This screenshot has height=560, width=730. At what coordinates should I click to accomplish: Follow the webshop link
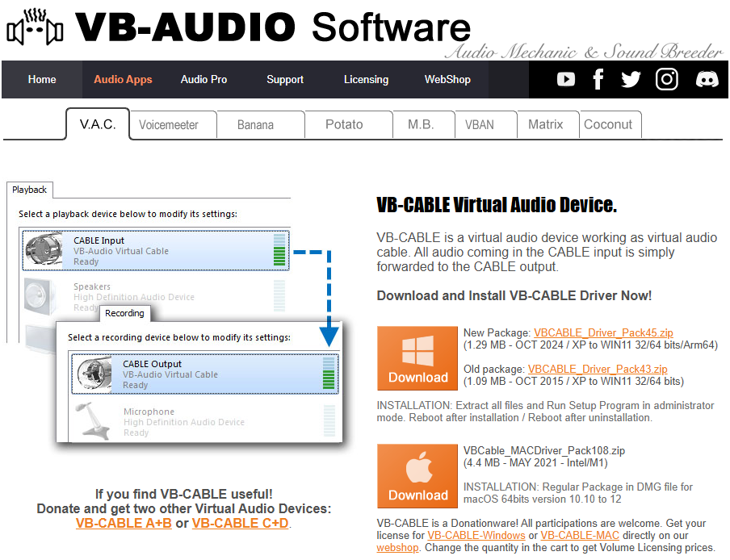397,548
